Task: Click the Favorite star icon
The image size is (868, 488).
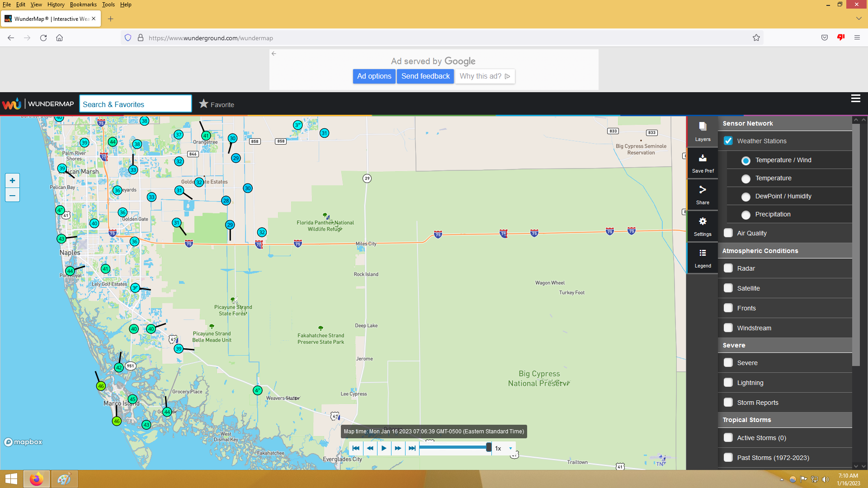Action: tap(204, 104)
